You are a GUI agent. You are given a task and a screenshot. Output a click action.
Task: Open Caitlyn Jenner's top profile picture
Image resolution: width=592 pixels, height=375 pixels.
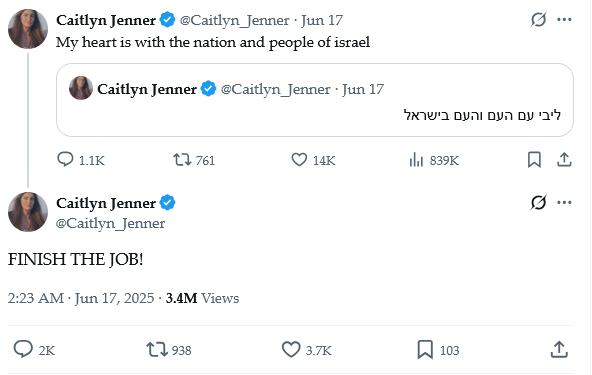[x=28, y=29]
